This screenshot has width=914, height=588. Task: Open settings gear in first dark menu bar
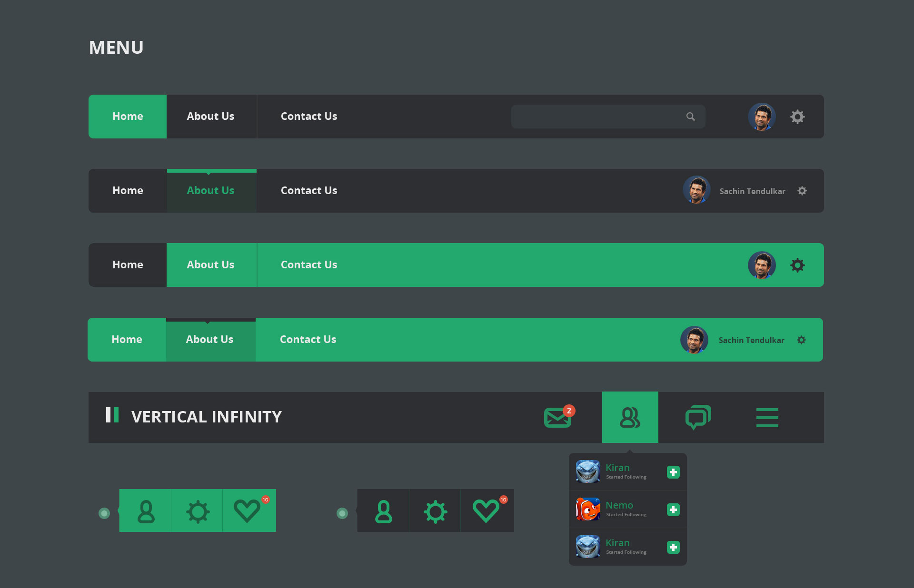click(x=797, y=117)
